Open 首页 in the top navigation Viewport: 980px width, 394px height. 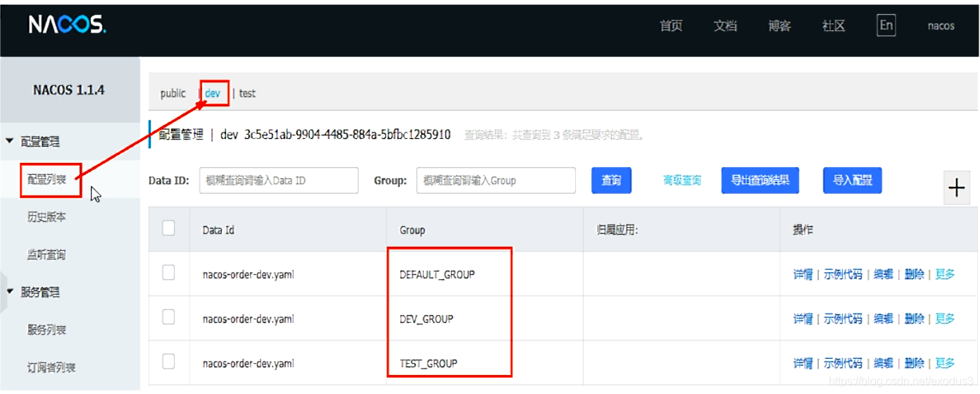671,26
